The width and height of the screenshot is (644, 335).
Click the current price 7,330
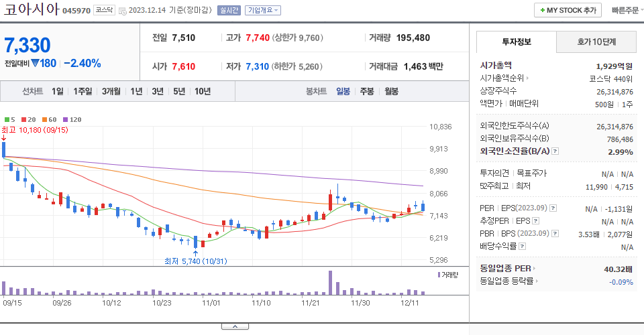[28, 45]
